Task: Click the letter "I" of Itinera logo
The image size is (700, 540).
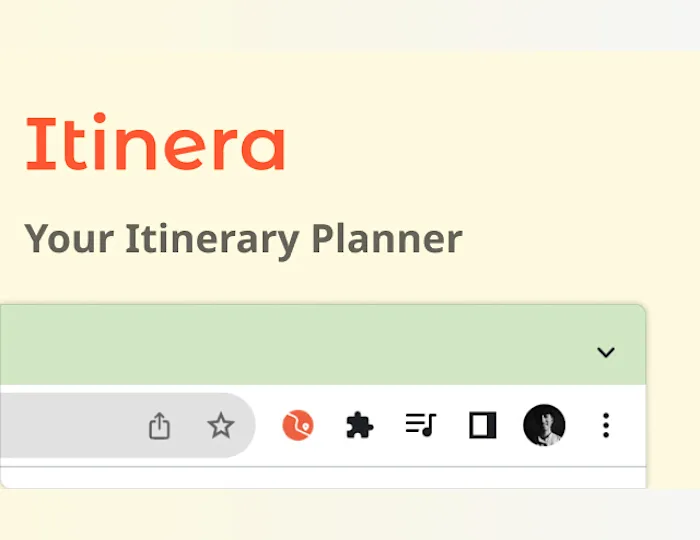Action: [x=41, y=144]
